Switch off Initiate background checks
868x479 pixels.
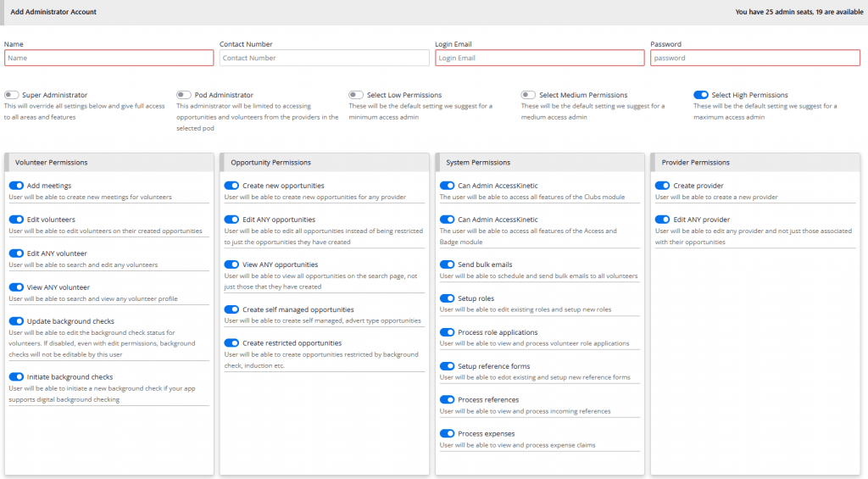[x=16, y=376]
